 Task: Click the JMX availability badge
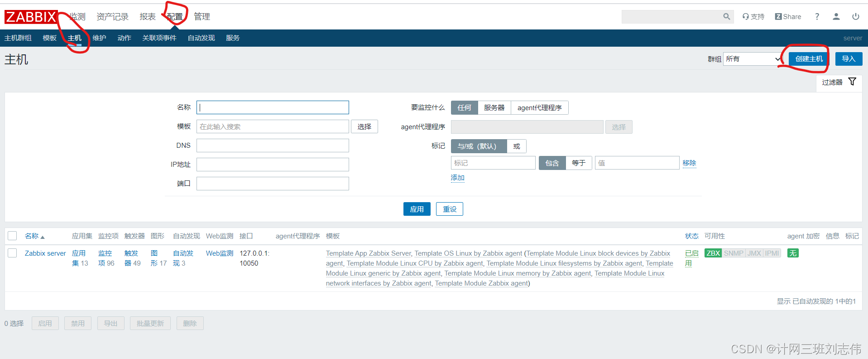coord(754,253)
